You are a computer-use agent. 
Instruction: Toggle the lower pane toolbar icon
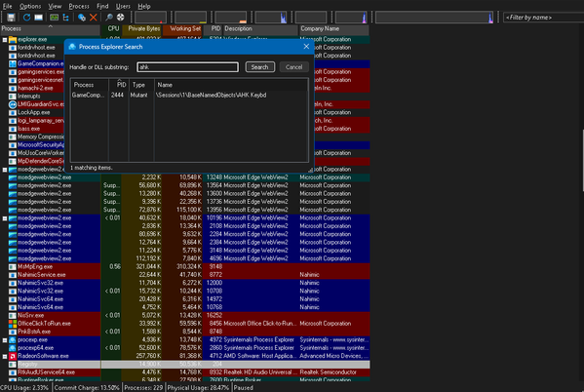tap(38, 18)
